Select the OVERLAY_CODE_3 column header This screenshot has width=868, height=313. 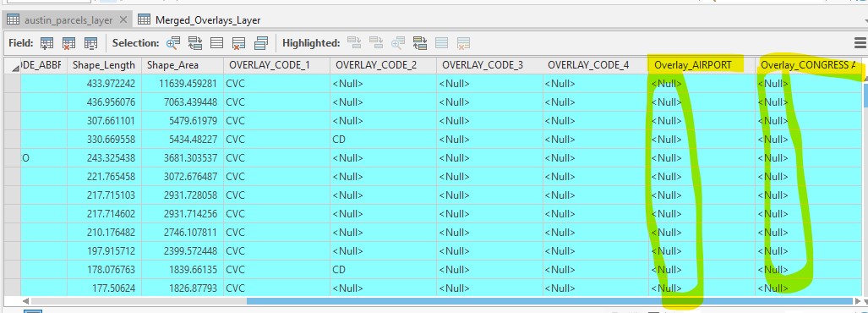pyautogui.click(x=489, y=65)
